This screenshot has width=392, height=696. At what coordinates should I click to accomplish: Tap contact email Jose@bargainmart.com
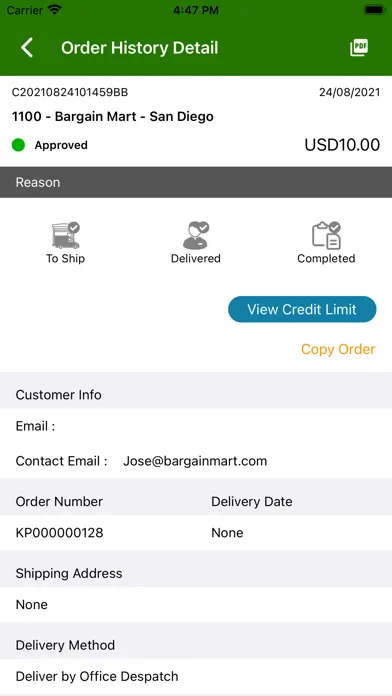(x=195, y=461)
